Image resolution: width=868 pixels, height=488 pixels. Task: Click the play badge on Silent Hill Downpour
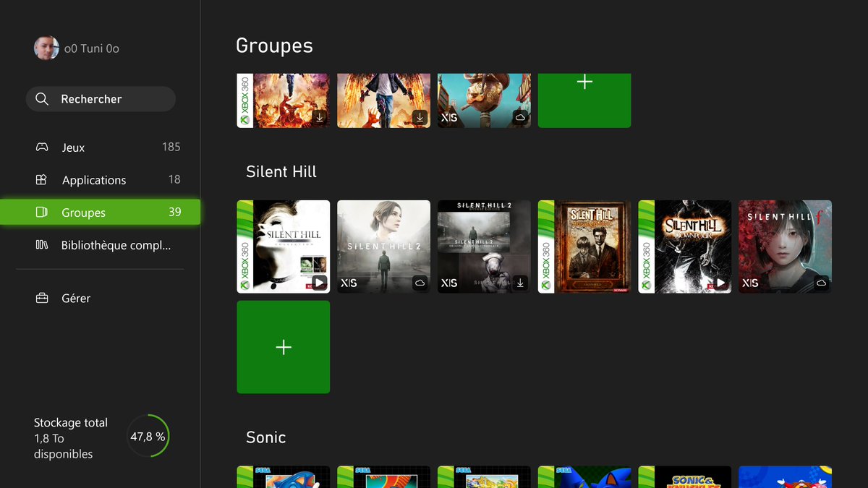point(721,283)
